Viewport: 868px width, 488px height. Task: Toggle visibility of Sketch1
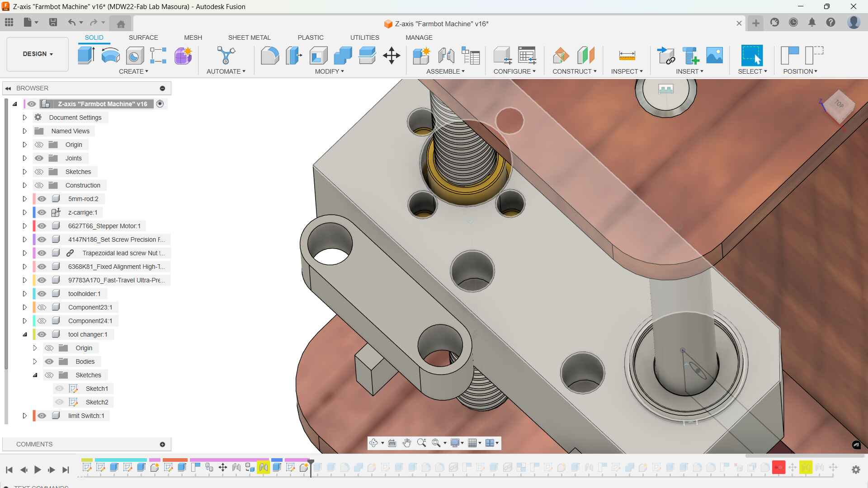click(x=59, y=389)
